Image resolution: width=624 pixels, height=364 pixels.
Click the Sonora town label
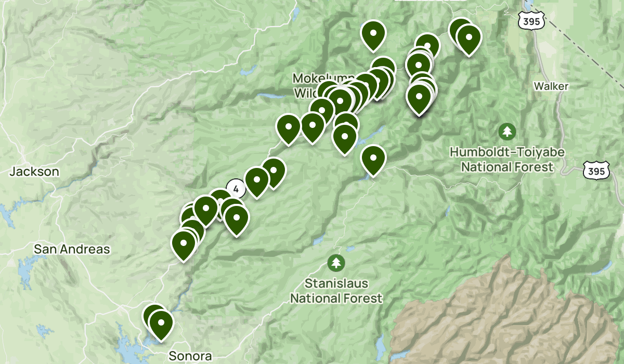190,356
